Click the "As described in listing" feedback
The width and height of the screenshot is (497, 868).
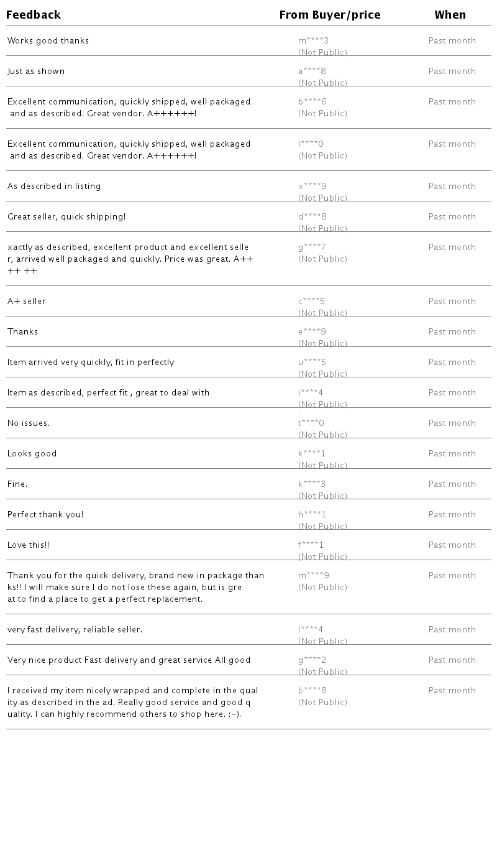coord(54,187)
